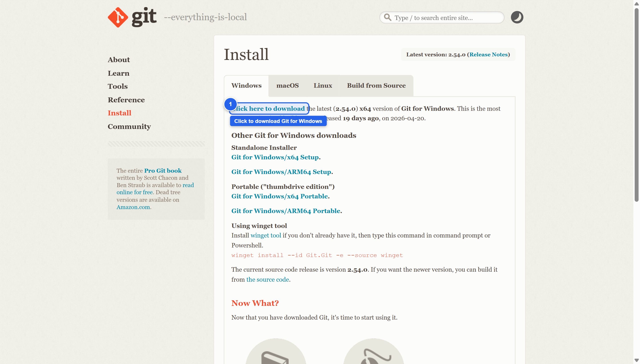640x364 pixels.
Task: Click the 'Click here to download' link
Action: (269, 109)
